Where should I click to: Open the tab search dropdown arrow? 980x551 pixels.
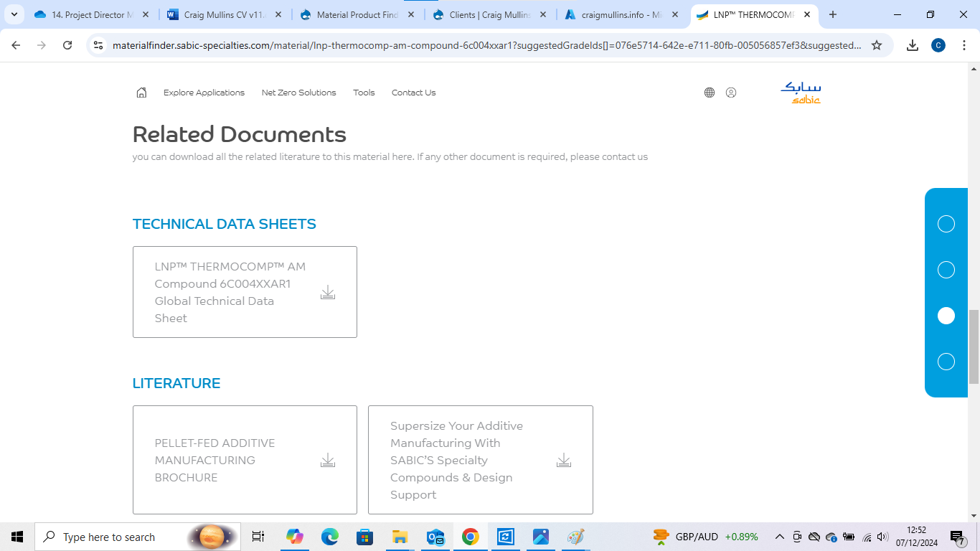(x=14, y=14)
